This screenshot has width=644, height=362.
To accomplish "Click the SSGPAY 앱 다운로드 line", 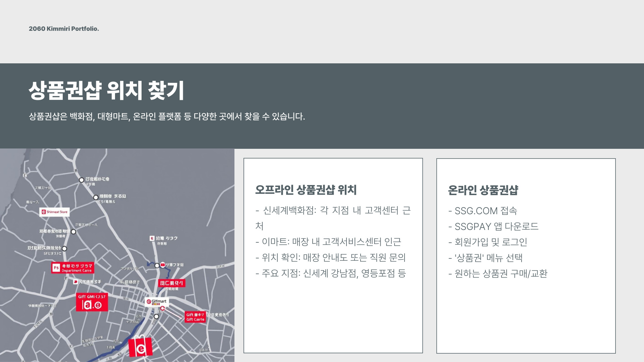I will tap(493, 227).
